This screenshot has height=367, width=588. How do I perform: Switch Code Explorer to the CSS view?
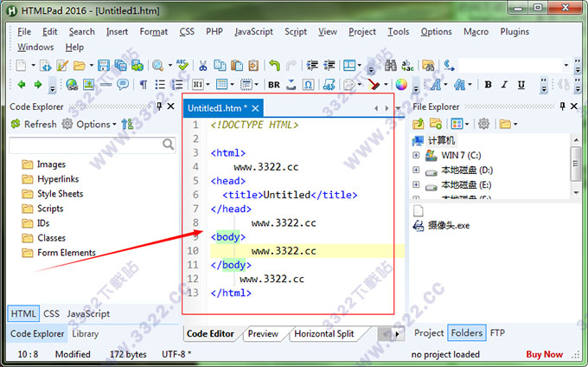tap(51, 313)
